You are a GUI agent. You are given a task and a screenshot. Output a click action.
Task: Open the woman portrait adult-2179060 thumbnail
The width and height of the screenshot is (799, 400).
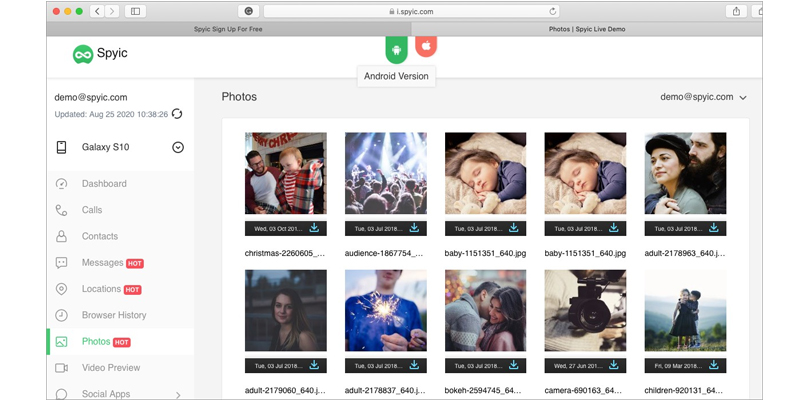[285, 310]
